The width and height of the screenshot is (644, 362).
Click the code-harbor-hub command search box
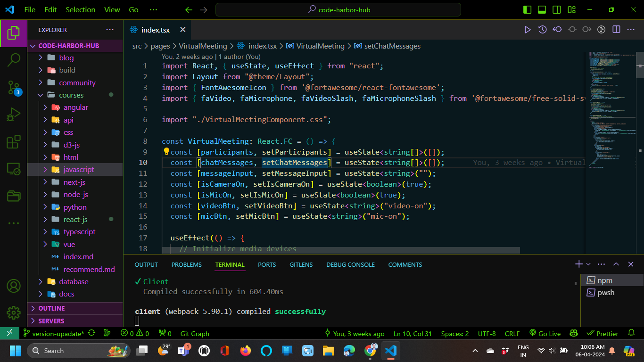338,9
